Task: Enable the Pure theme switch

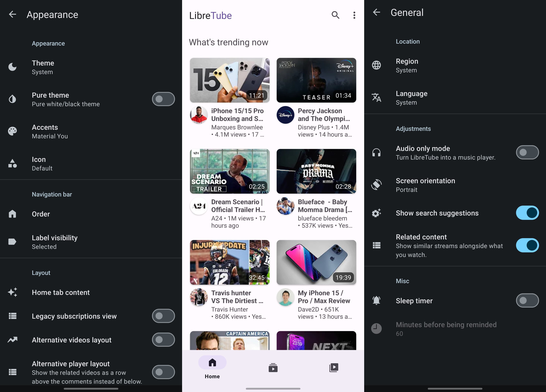Action: tap(163, 99)
